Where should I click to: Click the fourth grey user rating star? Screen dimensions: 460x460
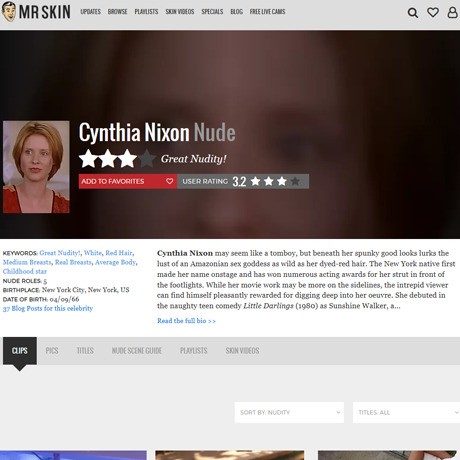(295, 181)
